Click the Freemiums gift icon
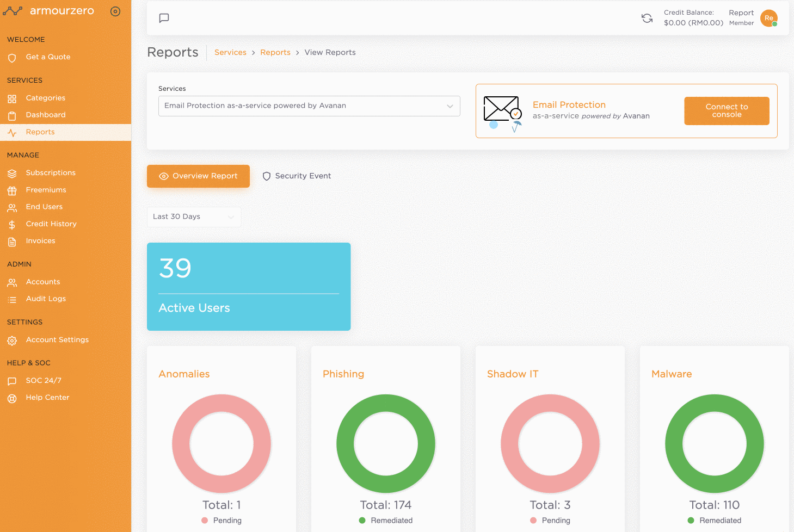The height and width of the screenshot is (532, 794). coord(12,191)
